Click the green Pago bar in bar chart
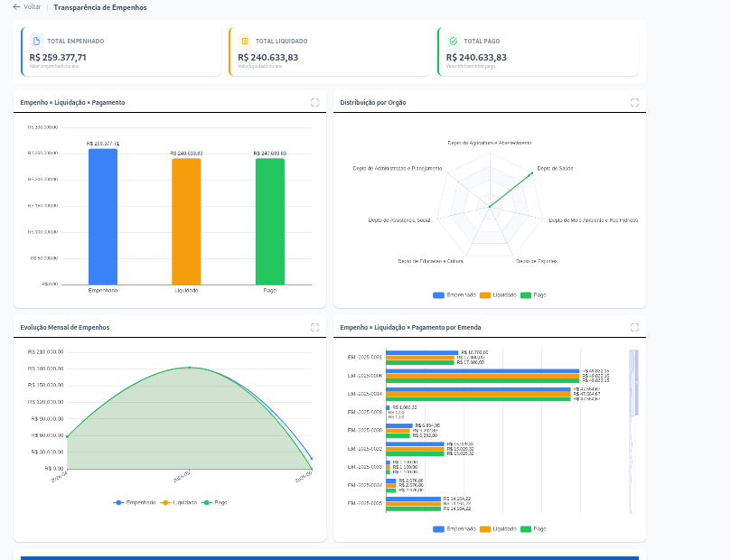The height and width of the screenshot is (560, 731). 270,222
